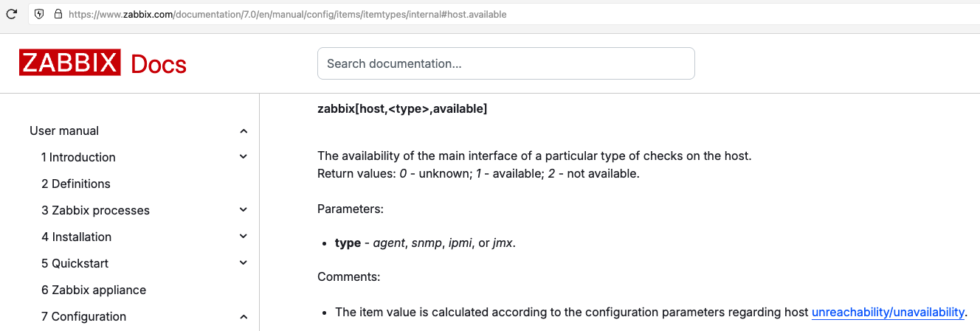Image resolution: width=980 pixels, height=331 pixels.
Task: Click the red ZABBIX logo
Action: coord(69,63)
